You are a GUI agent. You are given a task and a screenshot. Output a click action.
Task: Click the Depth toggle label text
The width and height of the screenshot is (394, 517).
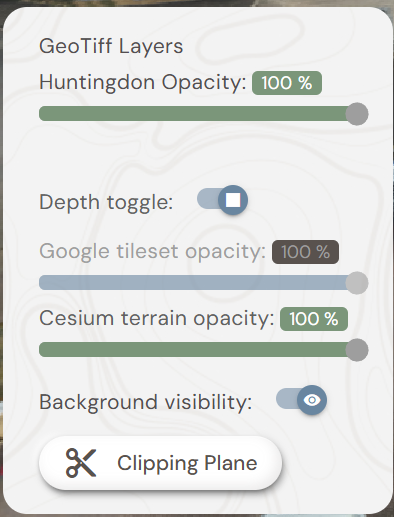(x=106, y=202)
